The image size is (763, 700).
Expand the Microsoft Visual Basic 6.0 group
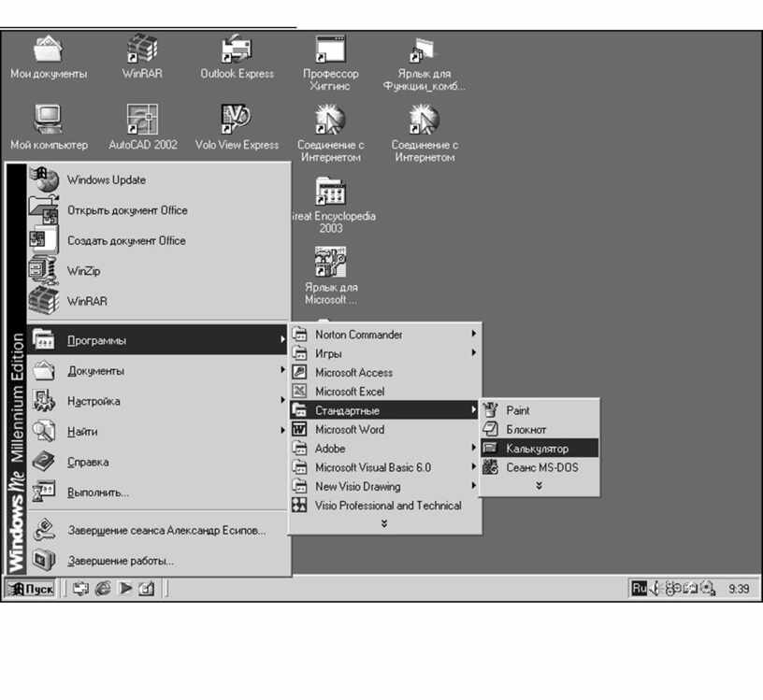pos(384,467)
